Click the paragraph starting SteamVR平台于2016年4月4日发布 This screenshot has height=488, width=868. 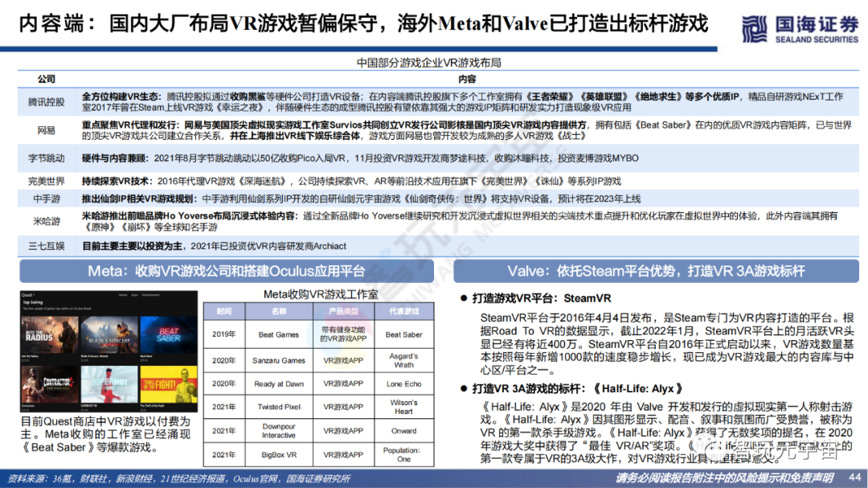coord(667,343)
